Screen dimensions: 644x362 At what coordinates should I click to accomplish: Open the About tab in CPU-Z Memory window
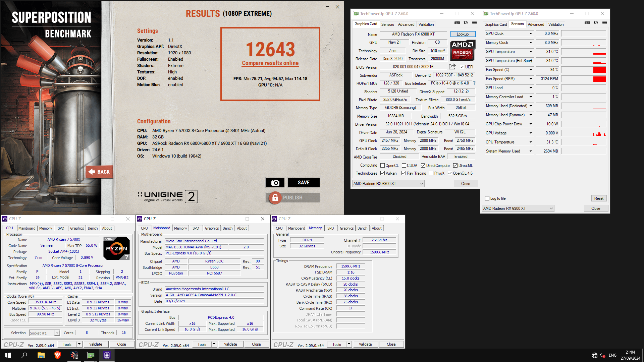[x=376, y=228]
